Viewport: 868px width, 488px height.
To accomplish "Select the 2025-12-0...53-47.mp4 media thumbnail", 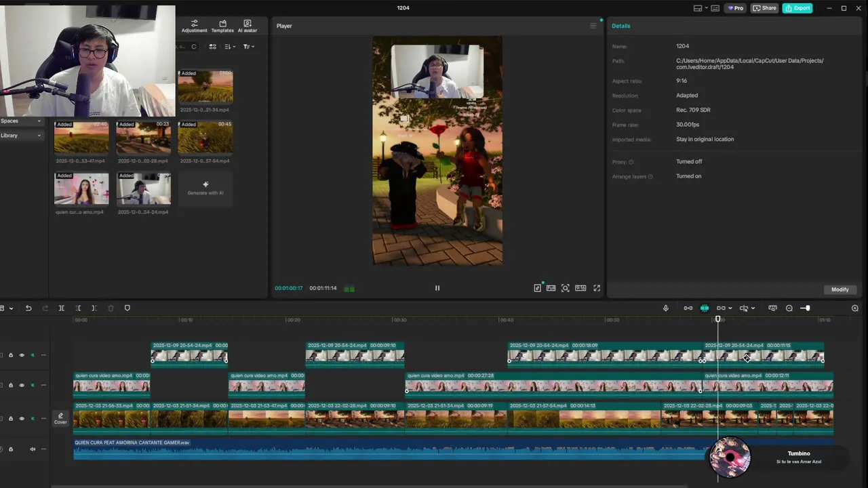I will tap(81, 138).
